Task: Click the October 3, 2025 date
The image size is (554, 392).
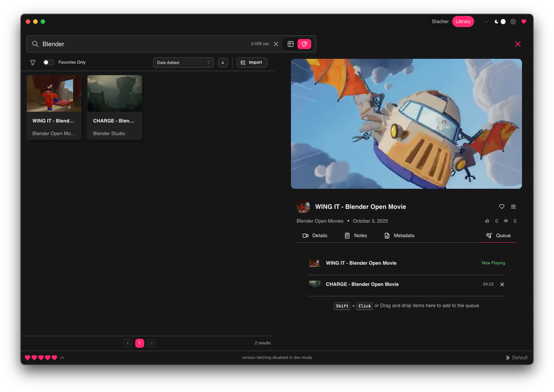Action: 370,221
